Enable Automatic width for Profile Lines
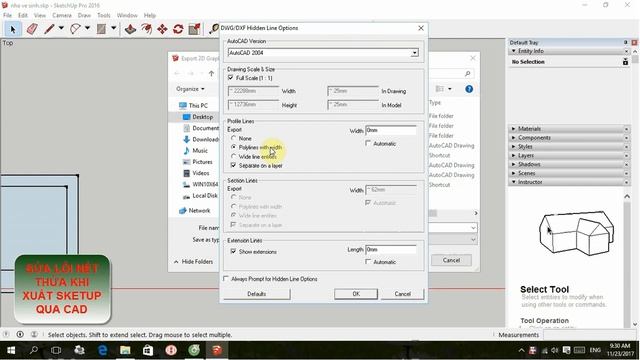This screenshot has width=640, height=360. click(368, 143)
